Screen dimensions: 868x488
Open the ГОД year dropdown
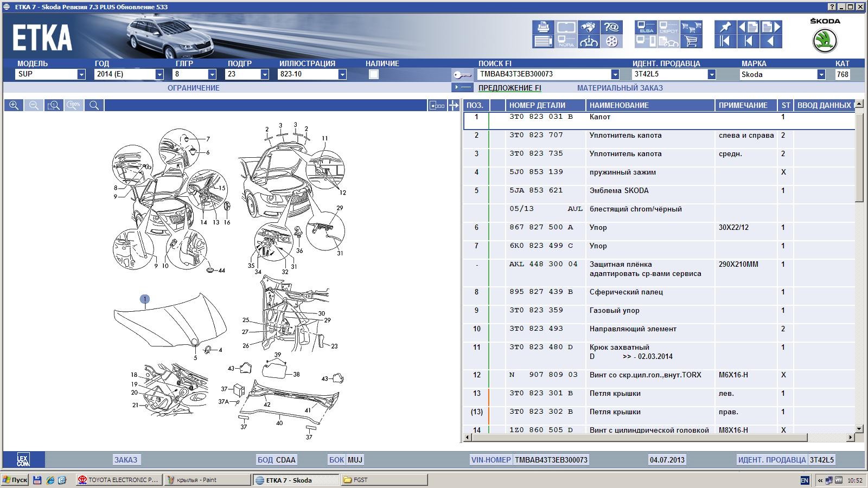pos(159,75)
